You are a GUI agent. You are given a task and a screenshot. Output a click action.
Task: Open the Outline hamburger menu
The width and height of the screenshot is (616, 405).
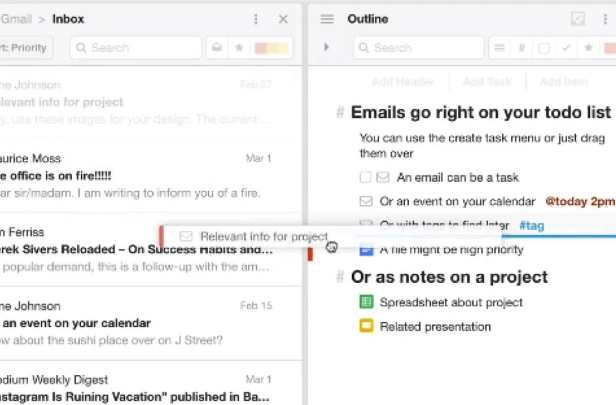click(x=327, y=19)
